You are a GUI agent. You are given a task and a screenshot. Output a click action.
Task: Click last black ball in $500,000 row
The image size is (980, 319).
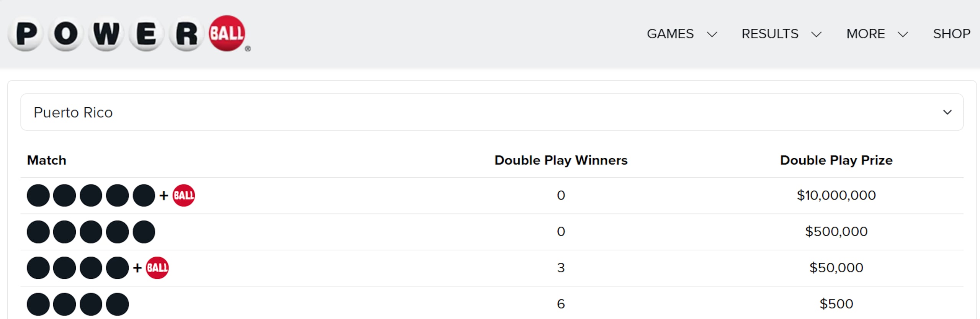[144, 232]
